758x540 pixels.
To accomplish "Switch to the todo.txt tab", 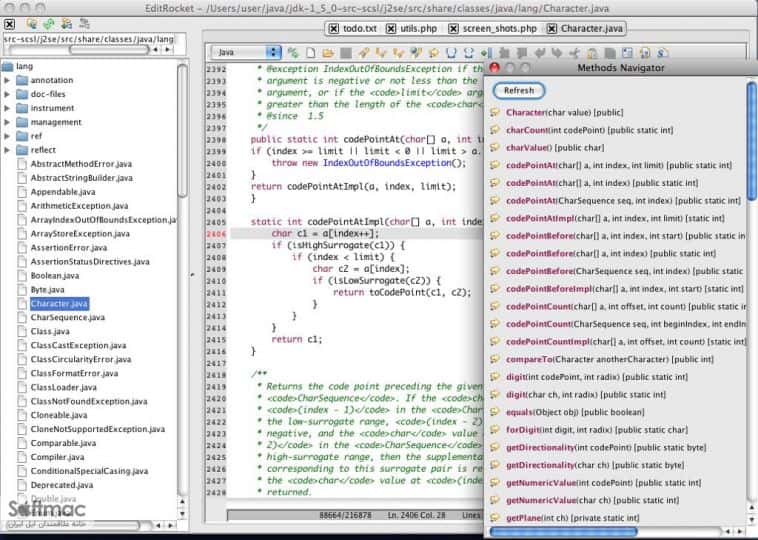I will tap(360, 29).
